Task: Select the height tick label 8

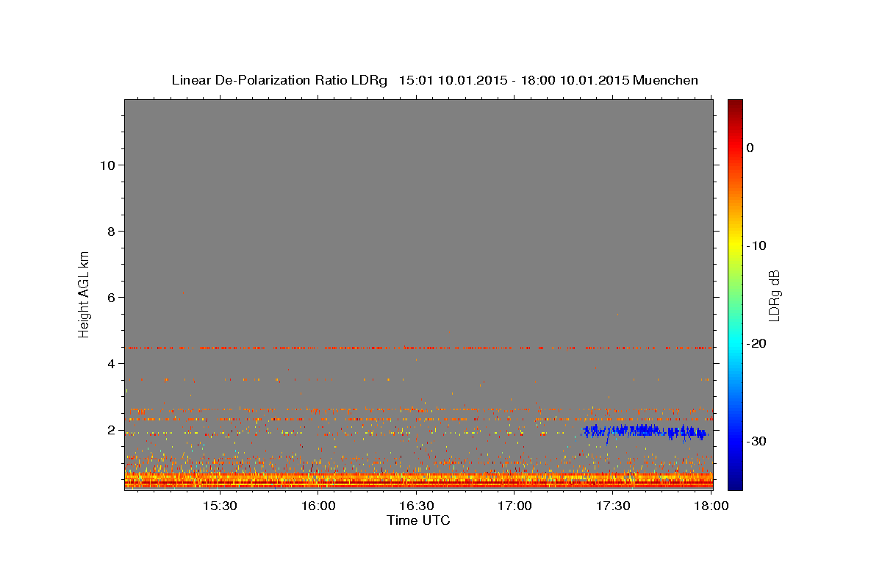Action: [x=110, y=231]
